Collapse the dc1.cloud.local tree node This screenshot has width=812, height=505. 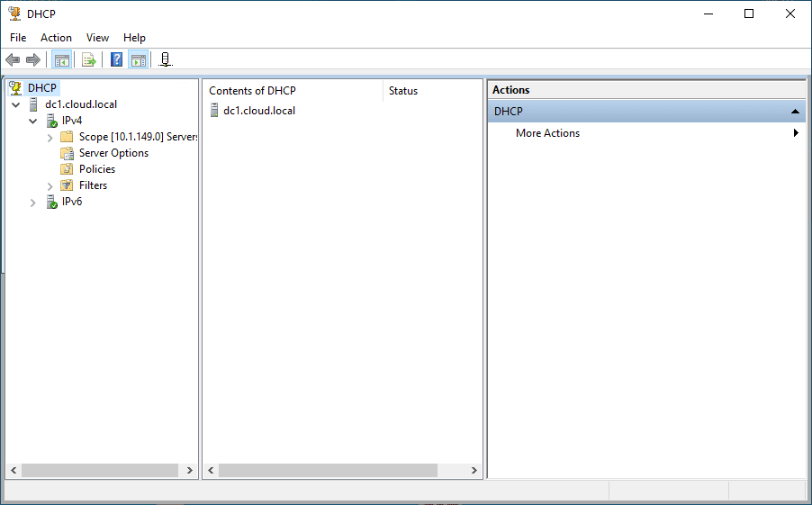(x=16, y=104)
